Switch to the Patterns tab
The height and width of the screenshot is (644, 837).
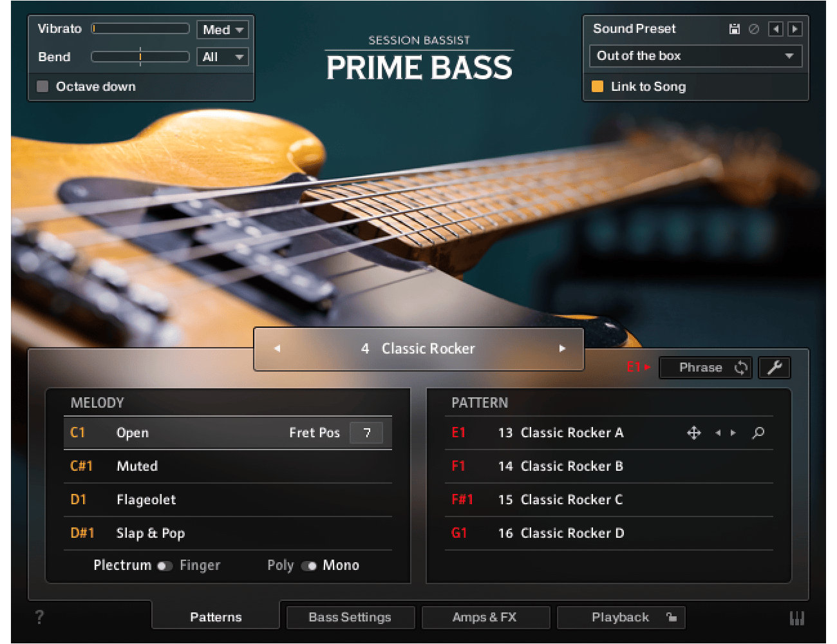click(216, 617)
